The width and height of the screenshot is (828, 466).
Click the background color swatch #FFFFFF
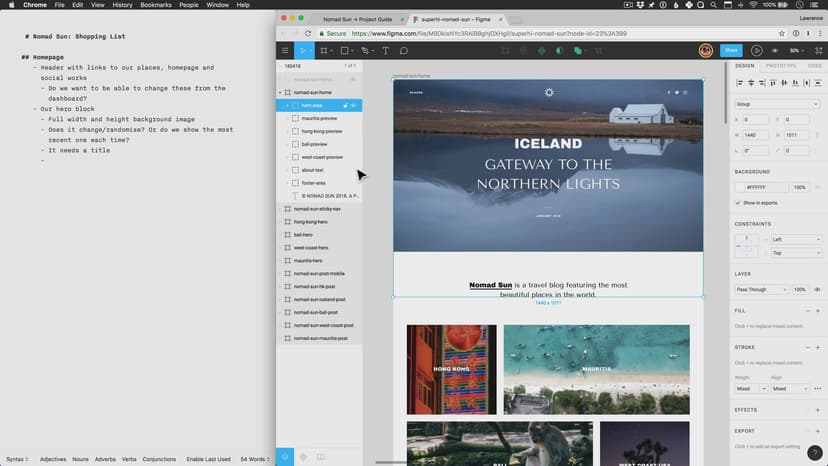pyautogui.click(x=740, y=188)
